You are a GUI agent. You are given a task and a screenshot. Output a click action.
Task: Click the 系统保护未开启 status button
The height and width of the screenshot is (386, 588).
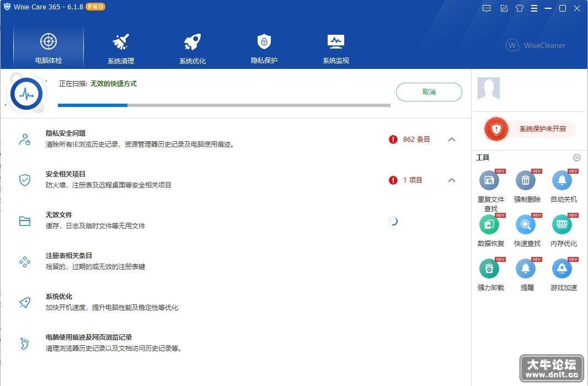coord(542,129)
